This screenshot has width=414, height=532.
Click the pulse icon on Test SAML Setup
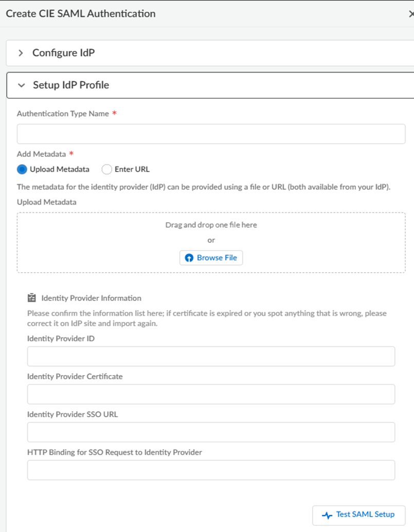pos(327,515)
